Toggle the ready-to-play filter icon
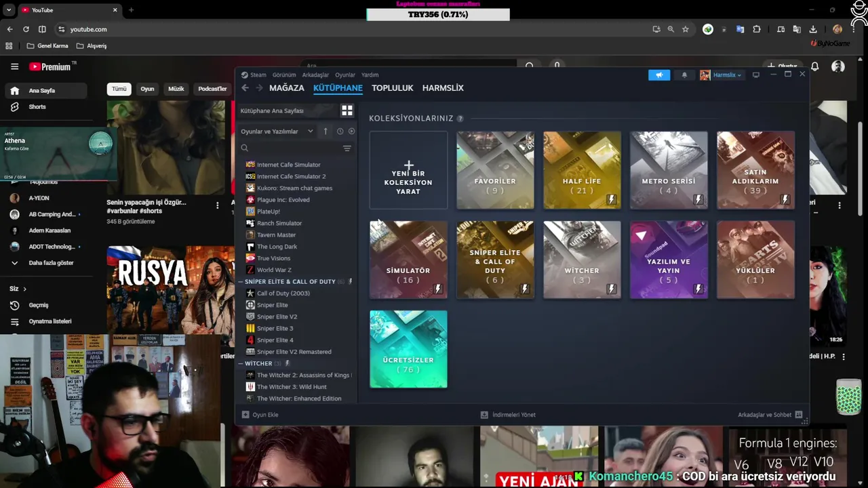Screen dimensions: 868x488 [x=351, y=131]
